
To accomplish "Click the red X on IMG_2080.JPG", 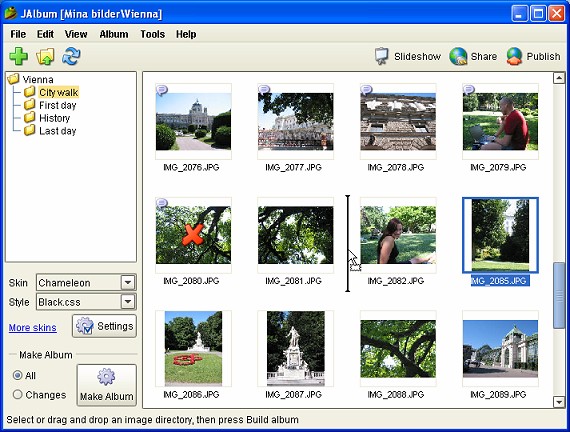I will [193, 234].
